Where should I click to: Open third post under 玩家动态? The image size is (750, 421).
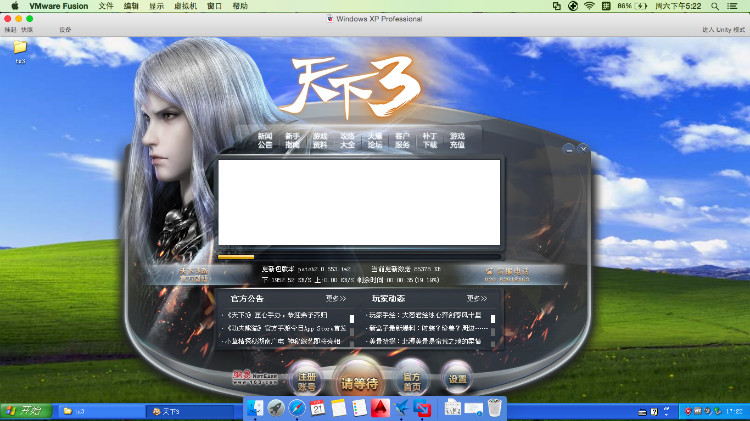pos(425,341)
